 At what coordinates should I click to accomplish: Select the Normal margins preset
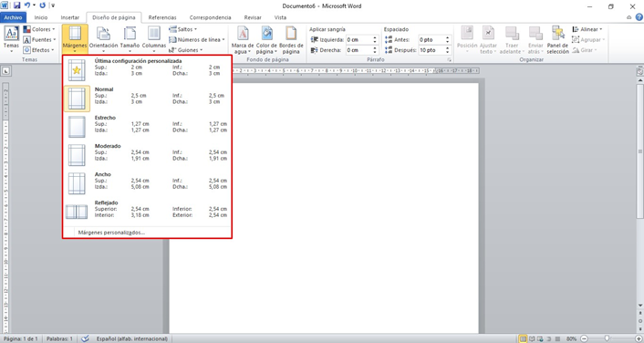tap(147, 99)
